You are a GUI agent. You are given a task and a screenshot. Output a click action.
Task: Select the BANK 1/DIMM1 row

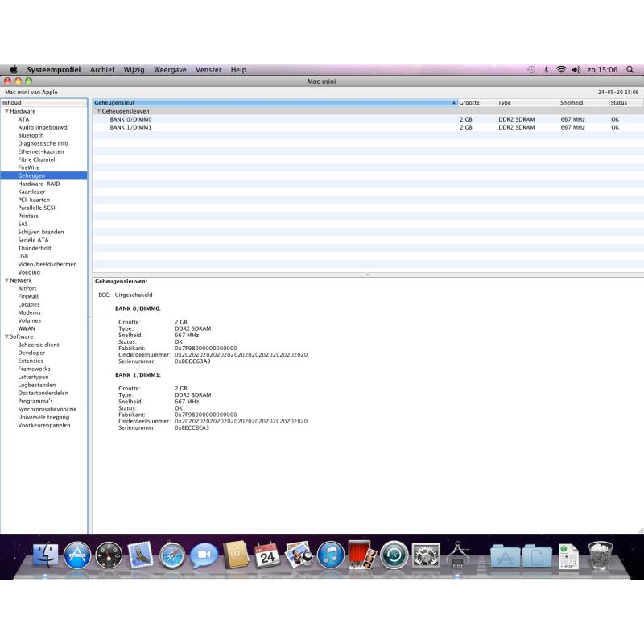tap(368, 127)
